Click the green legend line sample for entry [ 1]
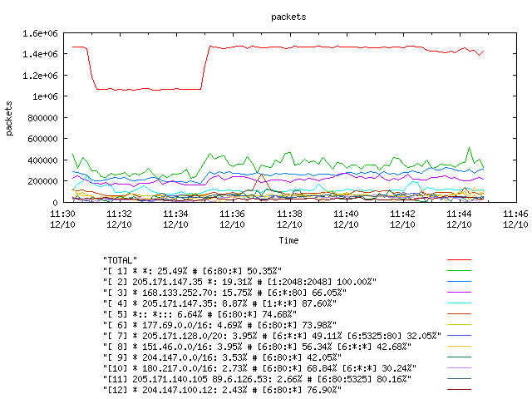532x399 pixels. point(459,271)
